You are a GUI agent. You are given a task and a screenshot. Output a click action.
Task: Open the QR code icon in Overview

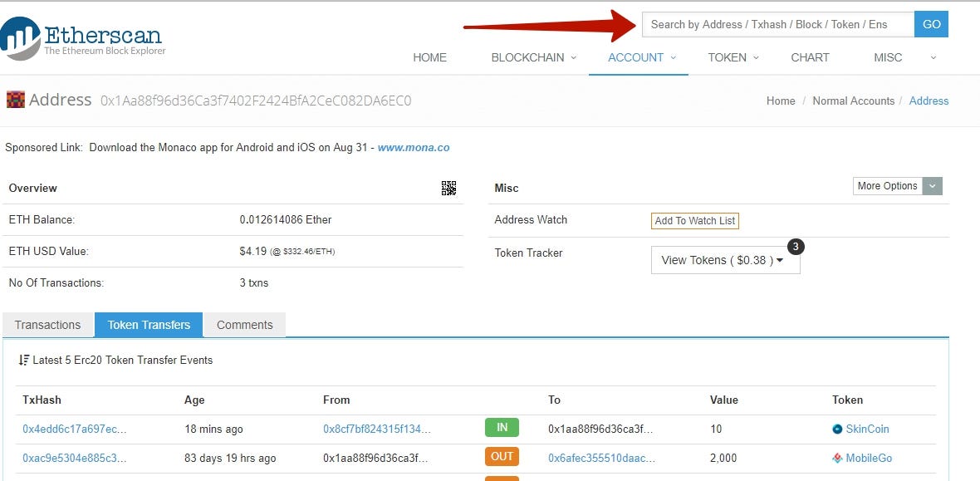pos(448,189)
